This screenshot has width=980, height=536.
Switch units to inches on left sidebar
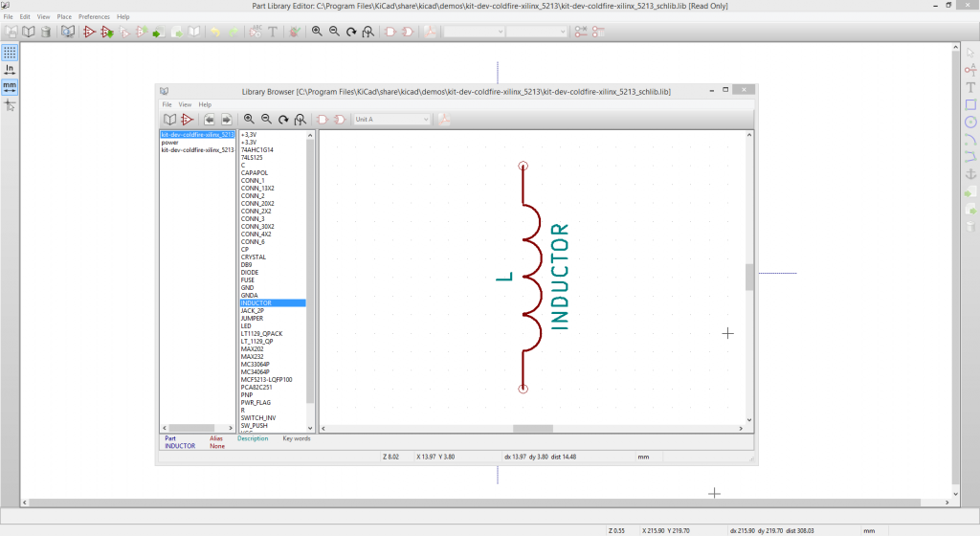(10, 69)
